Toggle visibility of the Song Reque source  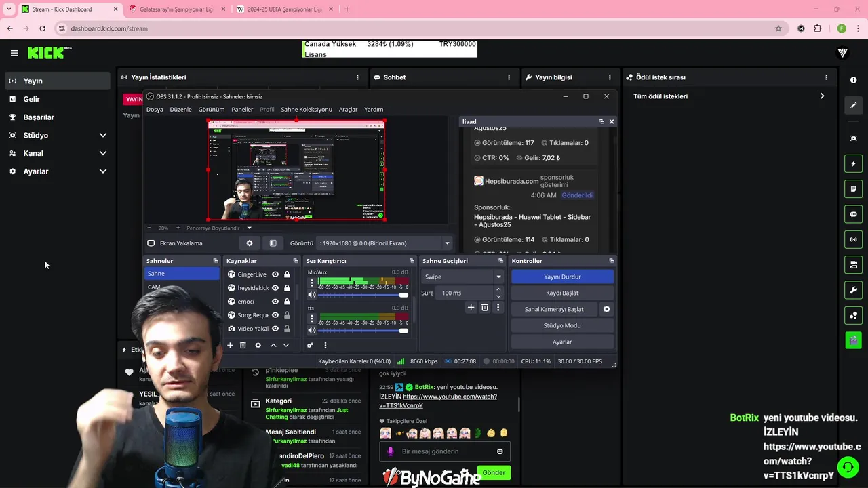275,315
